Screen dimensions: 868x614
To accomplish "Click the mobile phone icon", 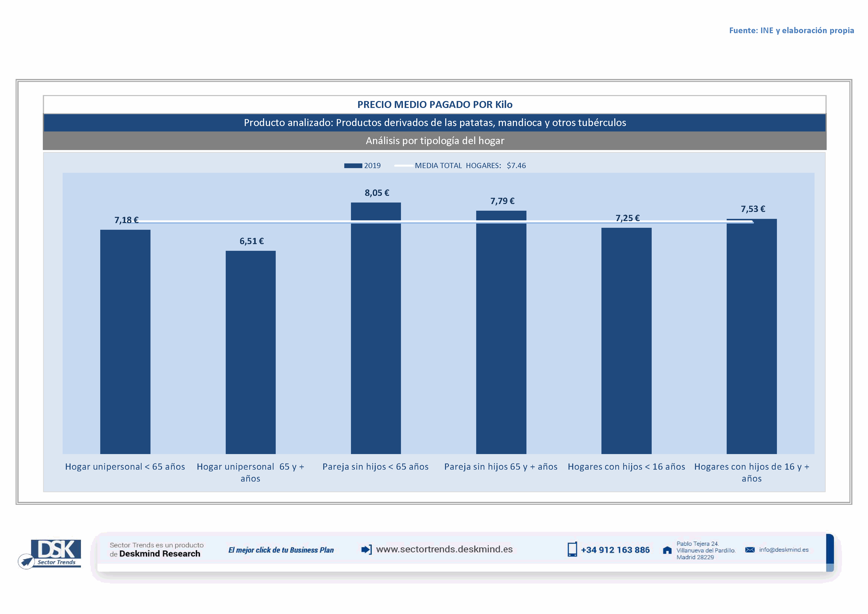I will (x=572, y=549).
